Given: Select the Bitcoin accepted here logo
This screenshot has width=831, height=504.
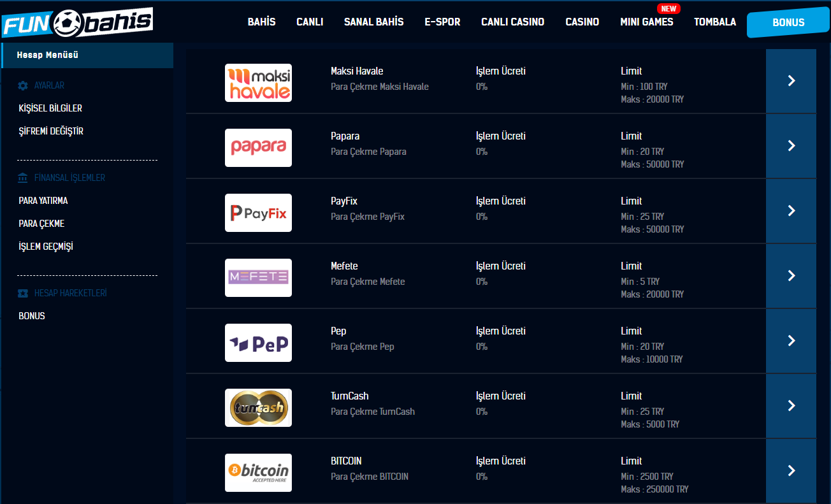Looking at the screenshot, I should pyautogui.click(x=258, y=473).
